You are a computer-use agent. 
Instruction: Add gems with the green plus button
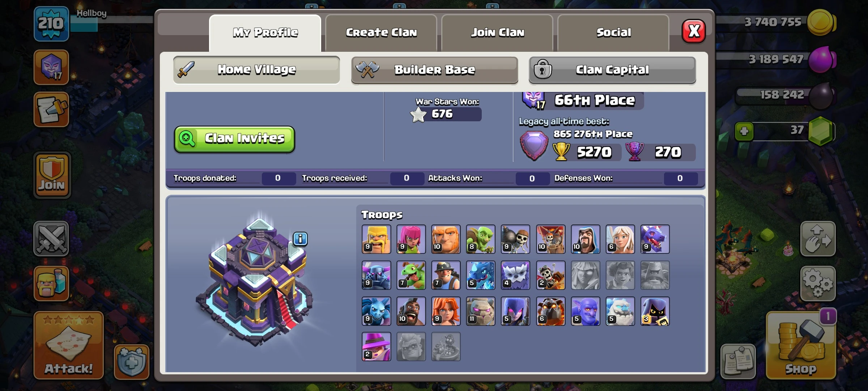point(744,131)
